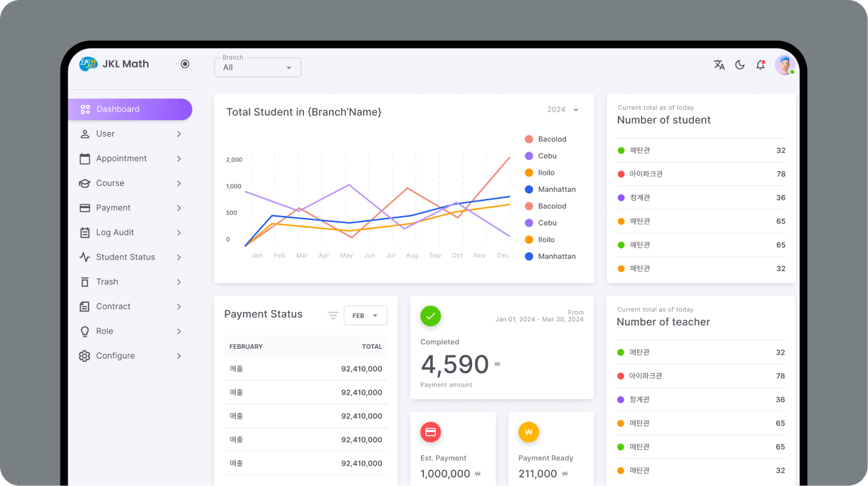
Task: Click the green status dot beside 매탄관
Action: coord(622,150)
